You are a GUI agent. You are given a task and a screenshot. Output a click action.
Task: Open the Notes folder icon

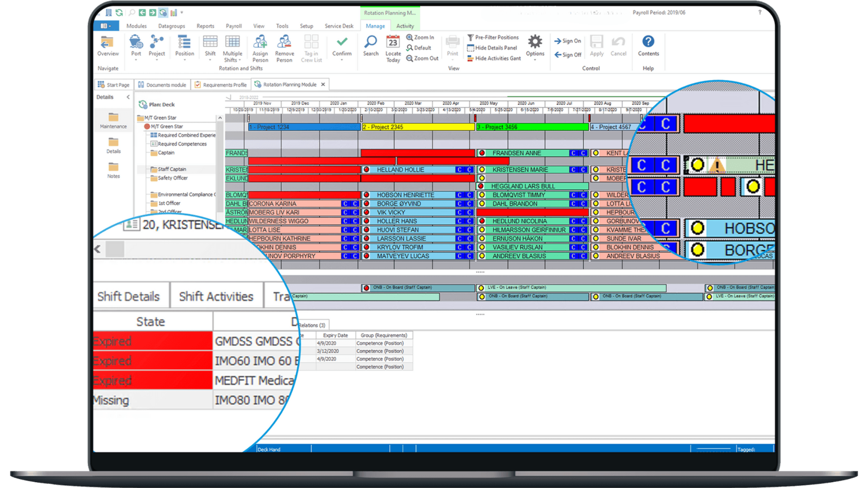pyautogui.click(x=113, y=167)
